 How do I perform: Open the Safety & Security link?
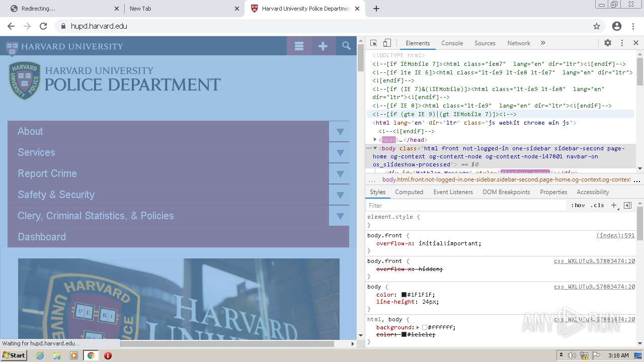pyautogui.click(x=56, y=195)
